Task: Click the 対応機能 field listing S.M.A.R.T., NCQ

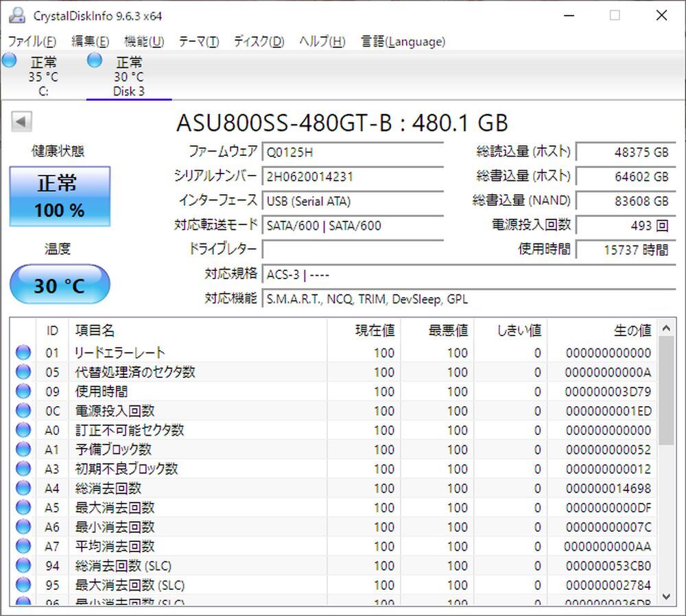Action: click(x=469, y=299)
